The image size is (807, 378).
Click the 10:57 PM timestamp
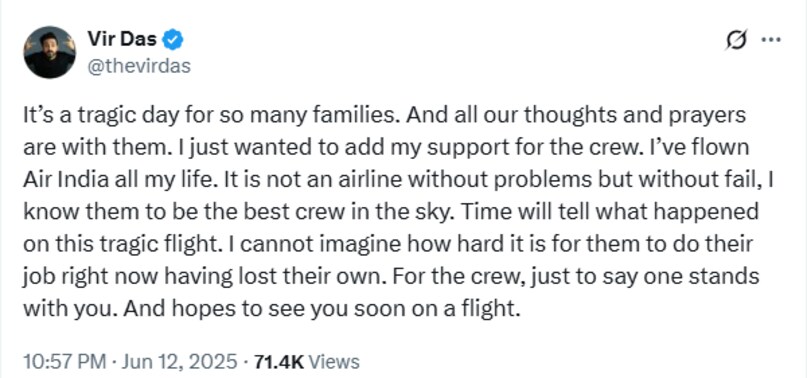click(64, 361)
